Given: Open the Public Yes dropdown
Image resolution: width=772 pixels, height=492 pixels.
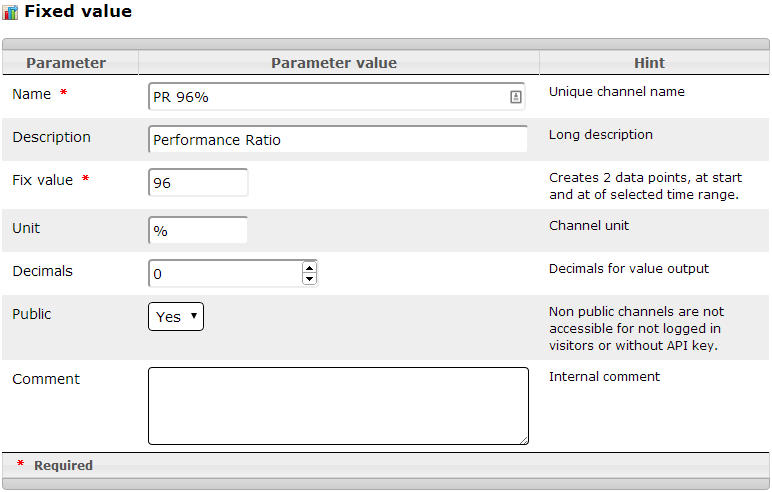Looking at the screenshot, I should (x=176, y=317).
